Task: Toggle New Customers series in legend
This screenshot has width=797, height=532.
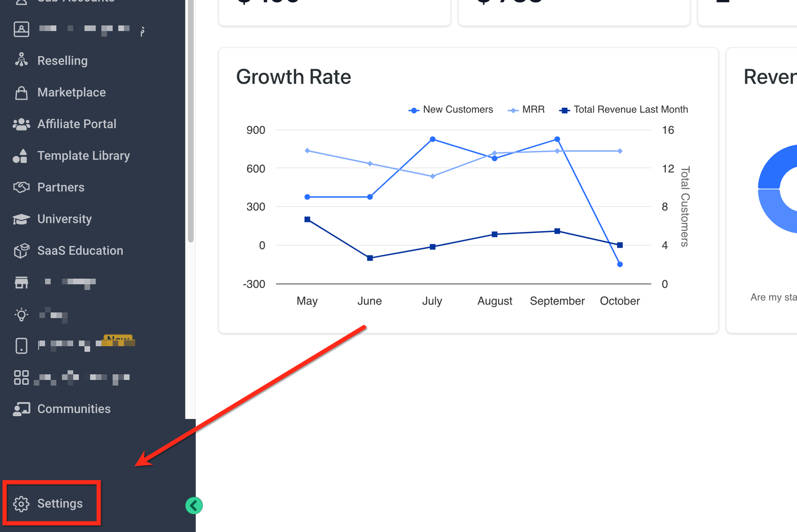Action: [451, 109]
